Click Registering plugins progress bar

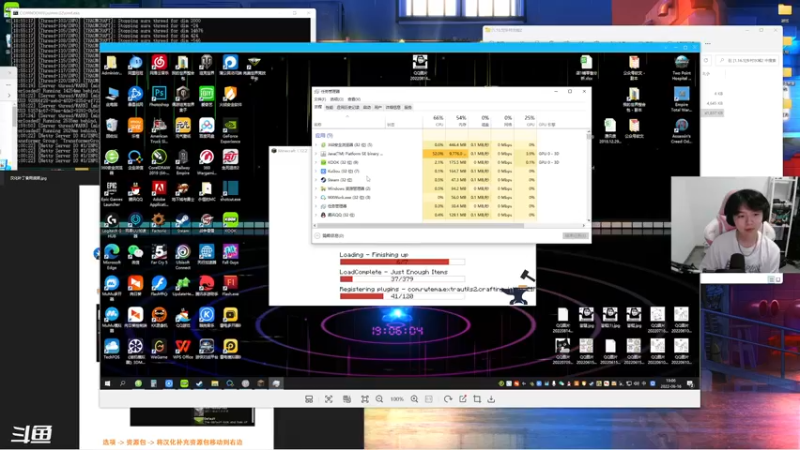(402, 296)
